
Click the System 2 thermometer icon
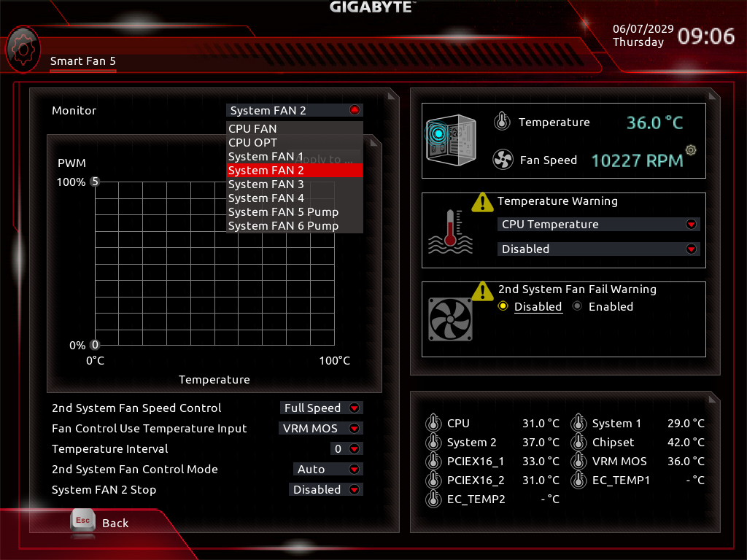433,442
